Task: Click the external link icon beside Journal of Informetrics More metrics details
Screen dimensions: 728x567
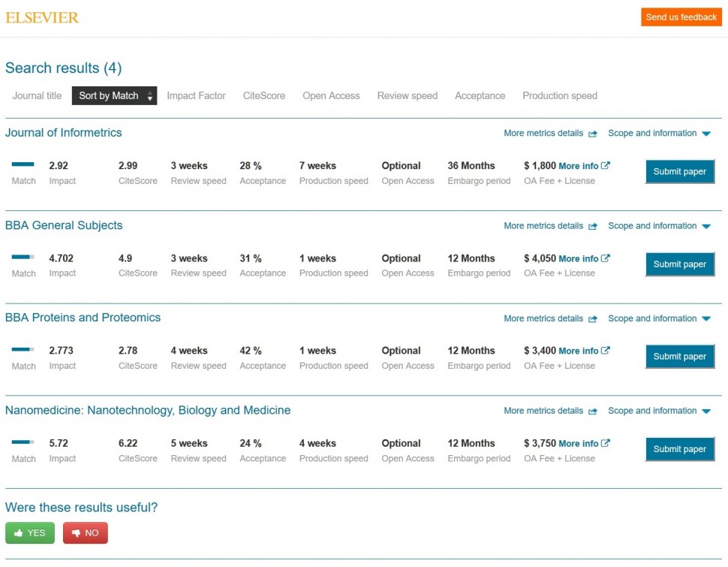Action: point(592,134)
